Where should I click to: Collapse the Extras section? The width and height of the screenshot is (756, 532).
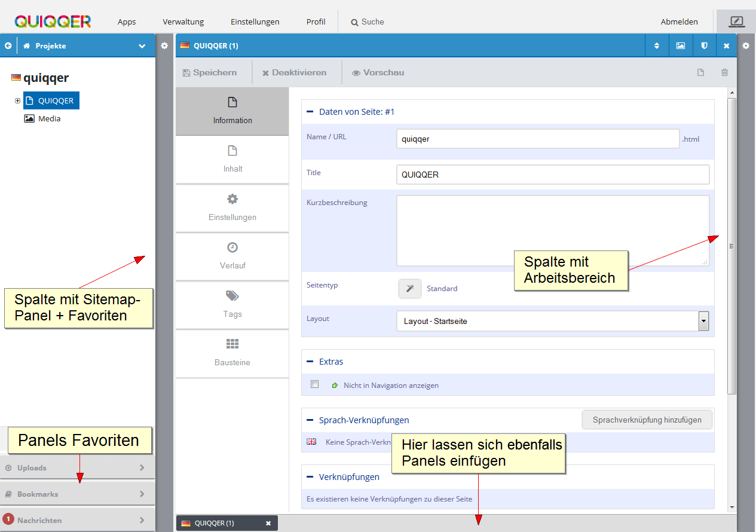click(310, 362)
